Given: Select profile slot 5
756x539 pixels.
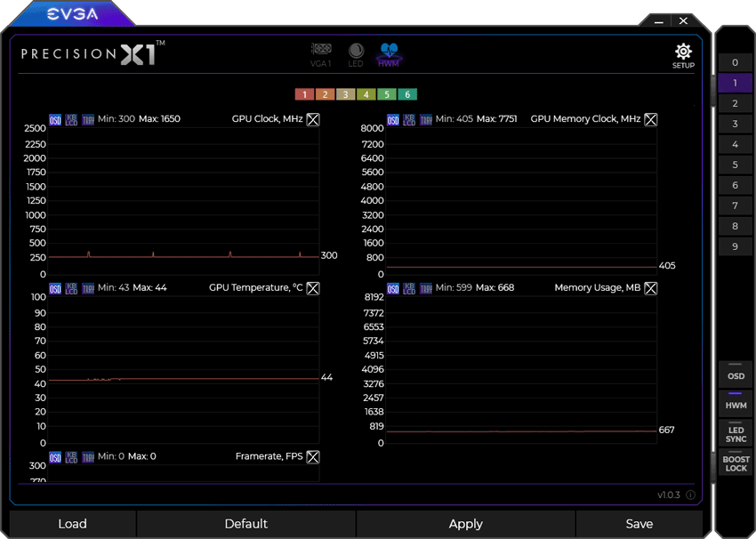Looking at the screenshot, I should [735, 165].
